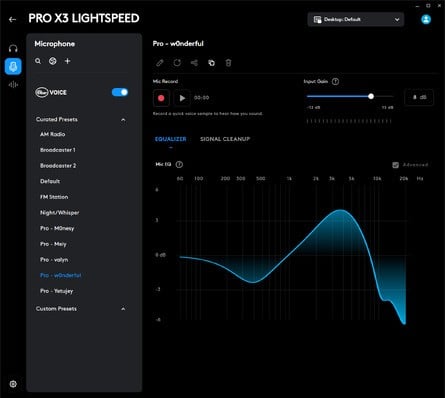Maximize the application window
This screenshot has width=445, height=398.
click(428, 6)
